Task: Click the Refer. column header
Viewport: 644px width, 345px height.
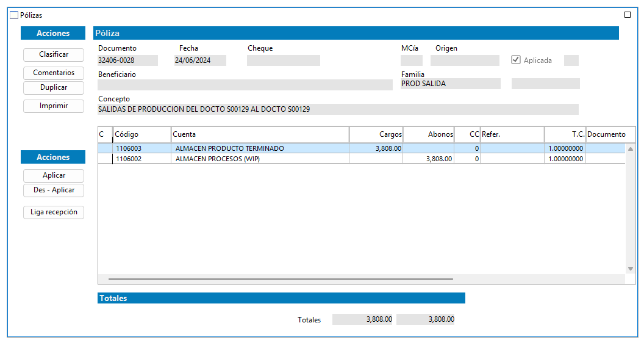Action: click(512, 134)
